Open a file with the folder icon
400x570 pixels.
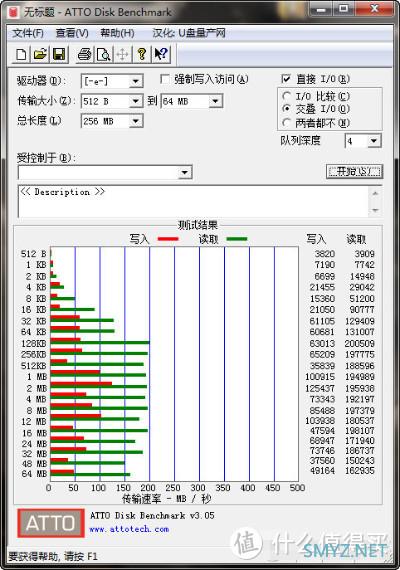(x=40, y=55)
